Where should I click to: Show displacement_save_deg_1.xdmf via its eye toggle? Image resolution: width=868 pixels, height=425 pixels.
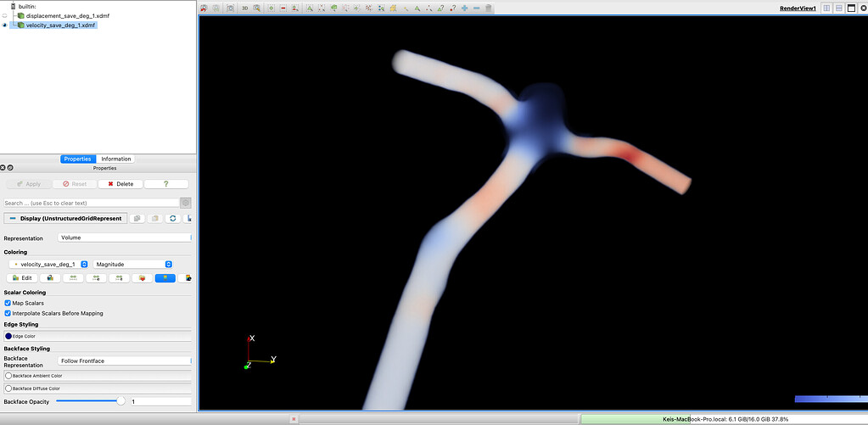(5, 16)
